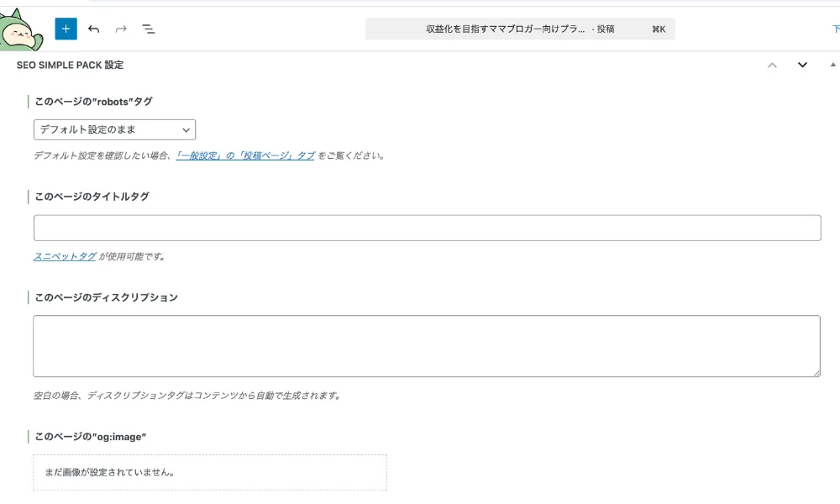This screenshot has width=840, height=504.
Task: Move the SEO SIMPLE PACK panel up
Action: pyautogui.click(x=772, y=65)
